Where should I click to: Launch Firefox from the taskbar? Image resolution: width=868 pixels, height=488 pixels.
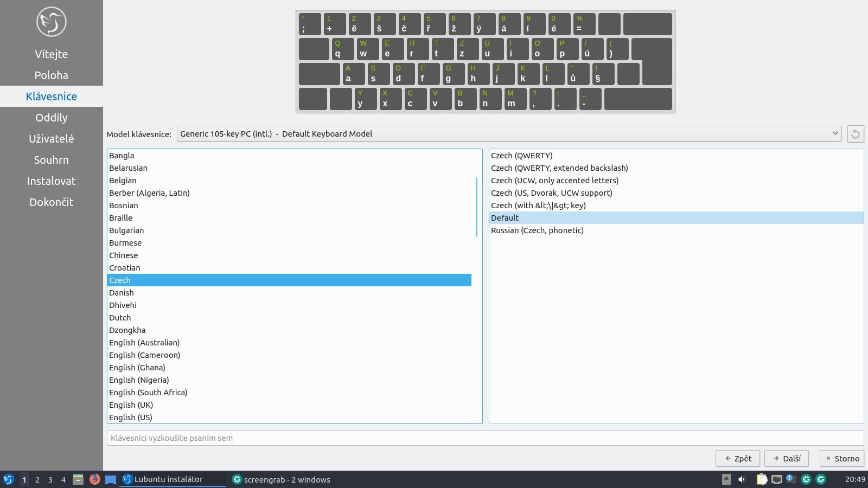tap(94, 479)
